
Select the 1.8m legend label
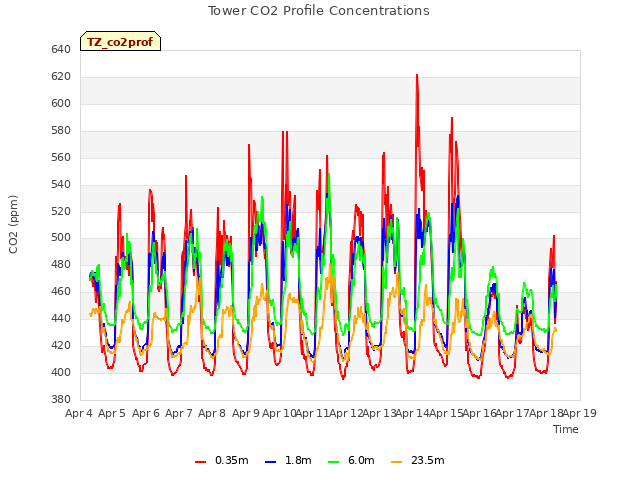[298, 460]
